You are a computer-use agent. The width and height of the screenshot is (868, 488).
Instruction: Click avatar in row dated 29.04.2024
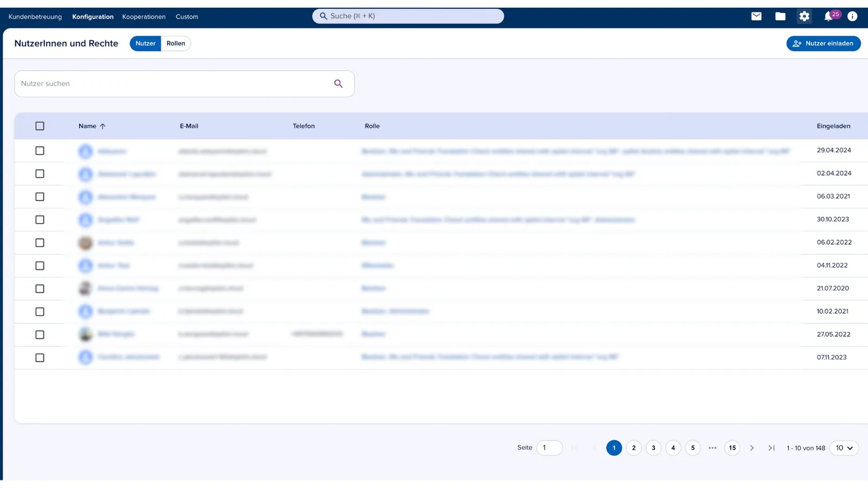click(85, 151)
